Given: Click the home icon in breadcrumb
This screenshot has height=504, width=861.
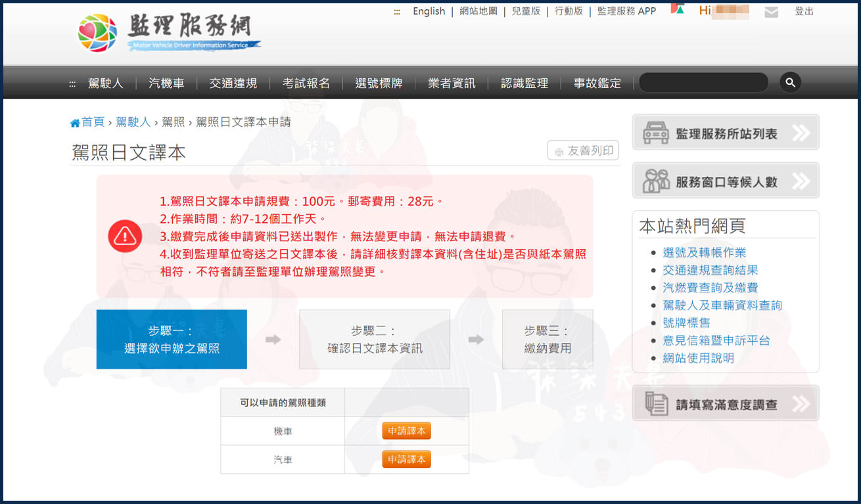Looking at the screenshot, I should click(75, 123).
